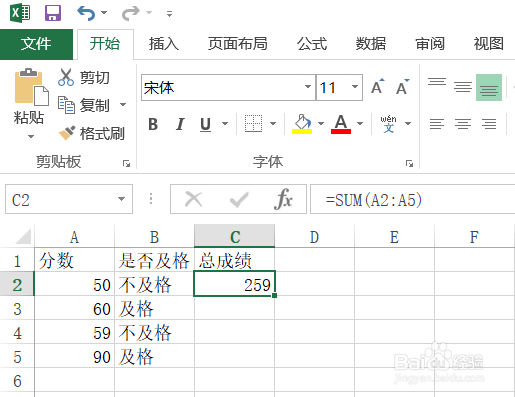Viewport: 515px width, 397px height.
Task: Open the 字体 dialog launcher
Action: (x=409, y=163)
